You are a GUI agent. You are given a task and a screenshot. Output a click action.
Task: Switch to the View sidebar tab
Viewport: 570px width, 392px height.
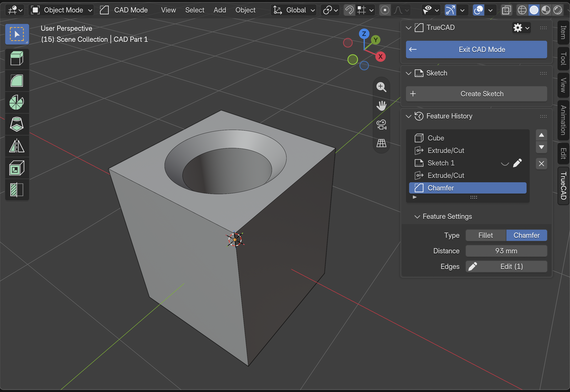pyautogui.click(x=563, y=85)
